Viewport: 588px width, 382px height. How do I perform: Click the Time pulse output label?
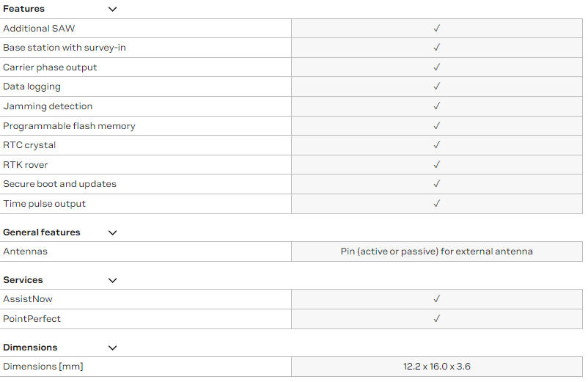tap(44, 204)
